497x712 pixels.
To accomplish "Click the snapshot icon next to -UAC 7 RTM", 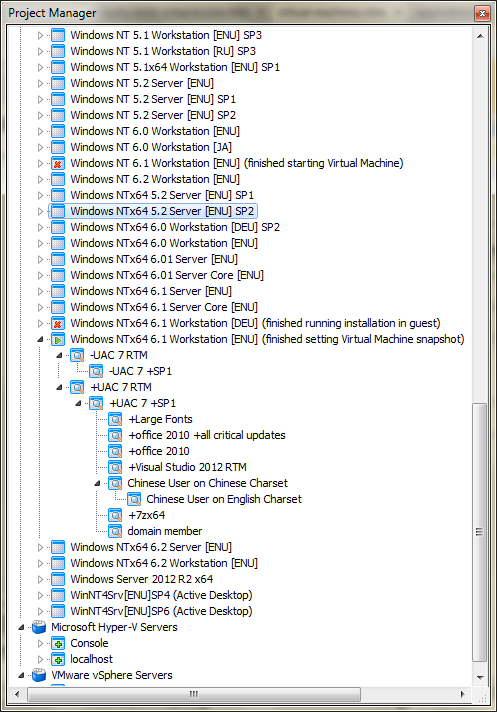I will point(77,356).
